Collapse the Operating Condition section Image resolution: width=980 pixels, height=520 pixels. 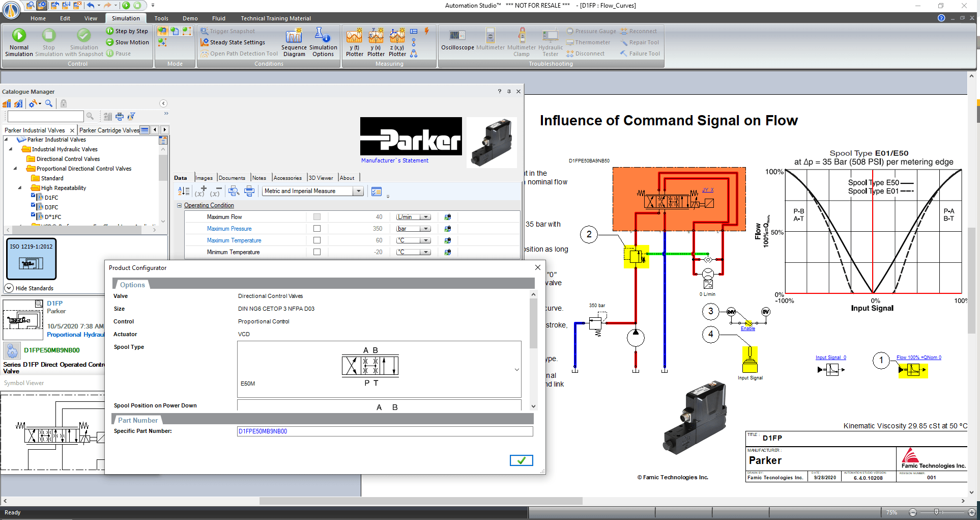179,205
